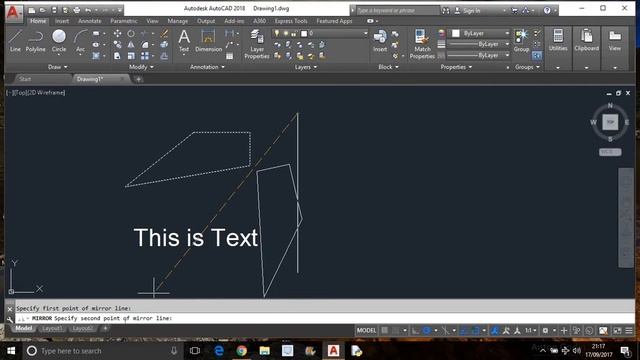Screen dimensions: 640x360
Task: Click the Mirror tool in Modify panel
Action: 131,44
